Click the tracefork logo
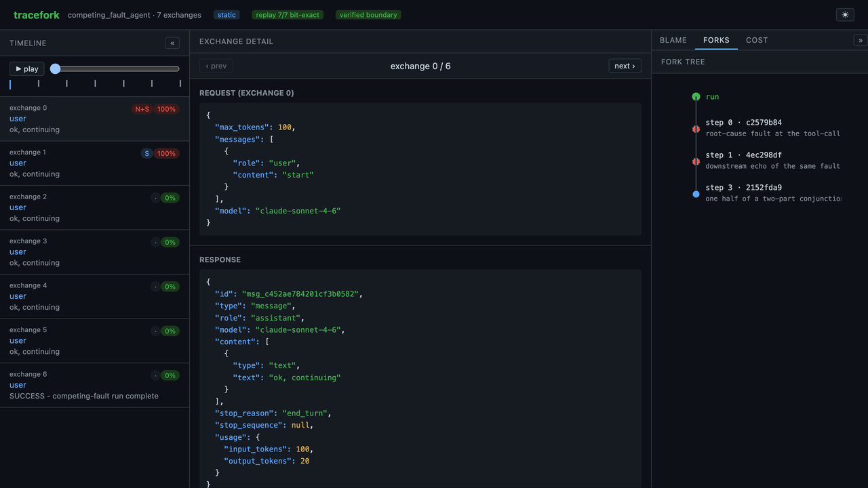Viewport: 868px width, 488px height. pyautogui.click(x=37, y=15)
